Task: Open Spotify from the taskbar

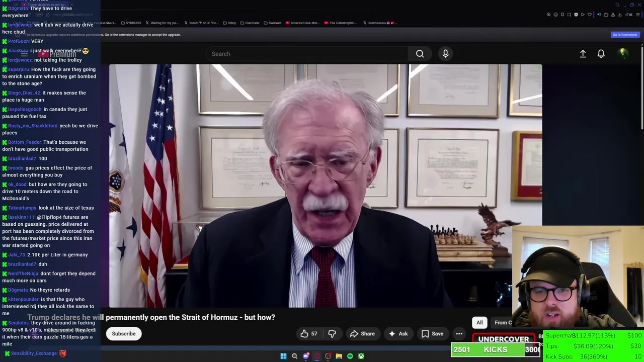Action: 350,356
